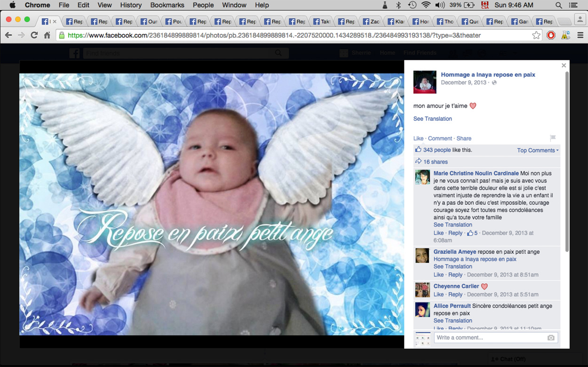Click Reply on Marie Christine's comment
The image size is (588, 367).
[455, 233]
